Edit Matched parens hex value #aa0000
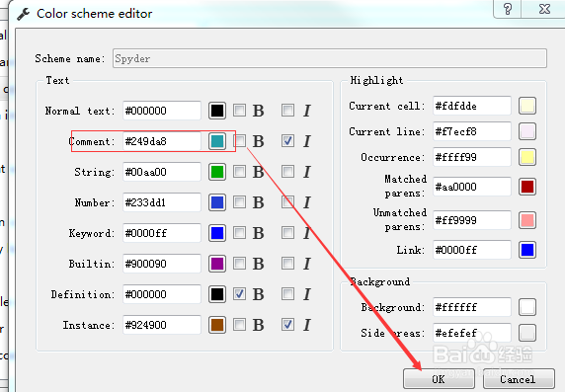The image size is (565, 392). (472, 187)
